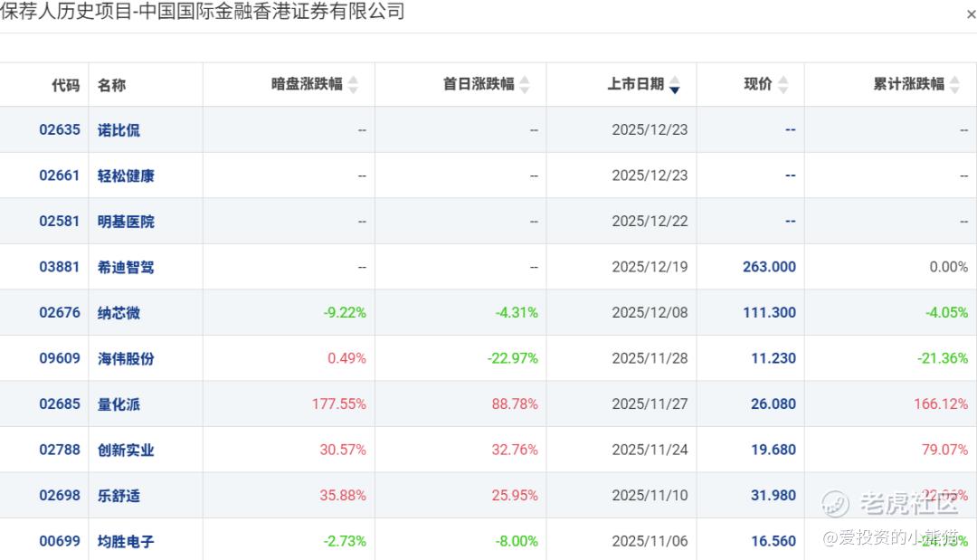
Task: Sort by 暗盘涨跌幅 column arrows
Action: pyautogui.click(x=354, y=84)
